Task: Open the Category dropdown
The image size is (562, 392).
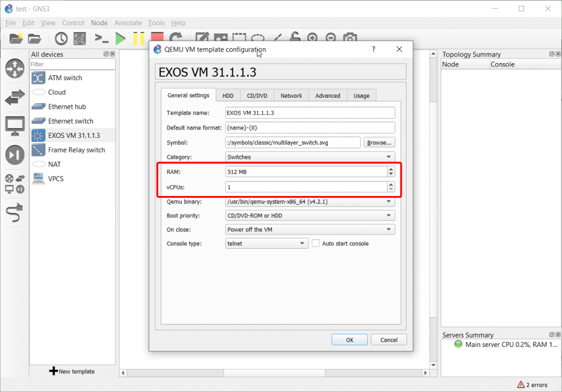Action: [x=310, y=156]
